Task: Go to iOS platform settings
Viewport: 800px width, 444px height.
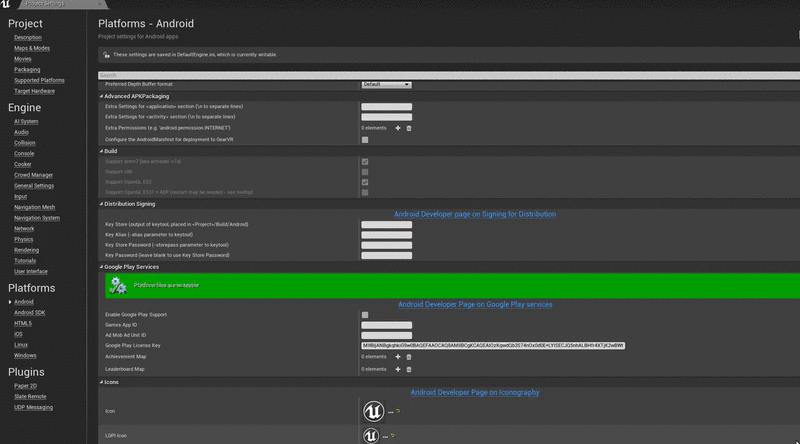Action: pyautogui.click(x=18, y=334)
